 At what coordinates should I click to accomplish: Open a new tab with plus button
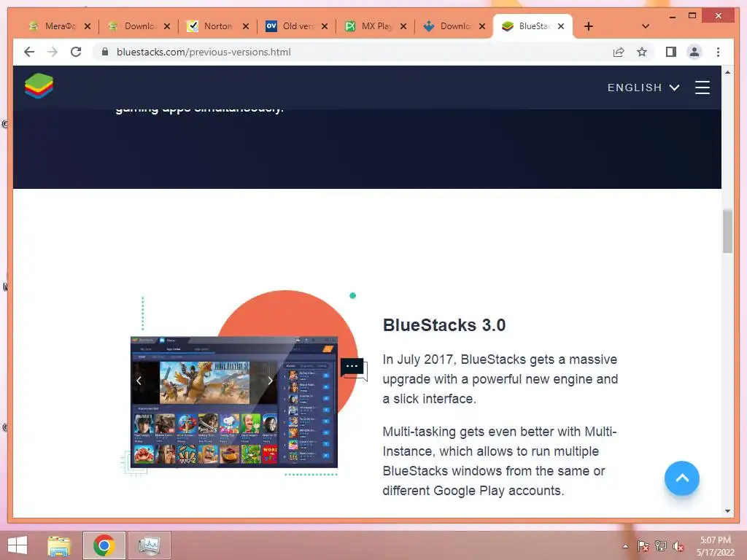tap(589, 26)
